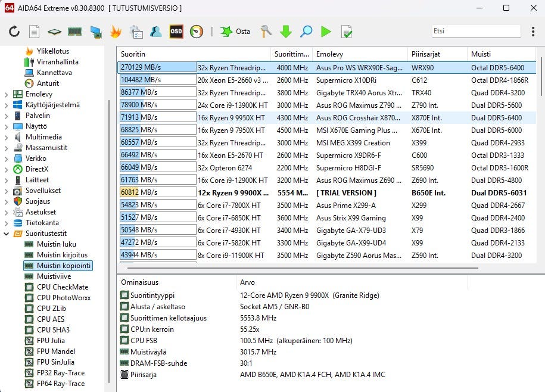This screenshot has height=392, width=545.
Task: Click the user profile toolbar icon
Action: (156, 32)
